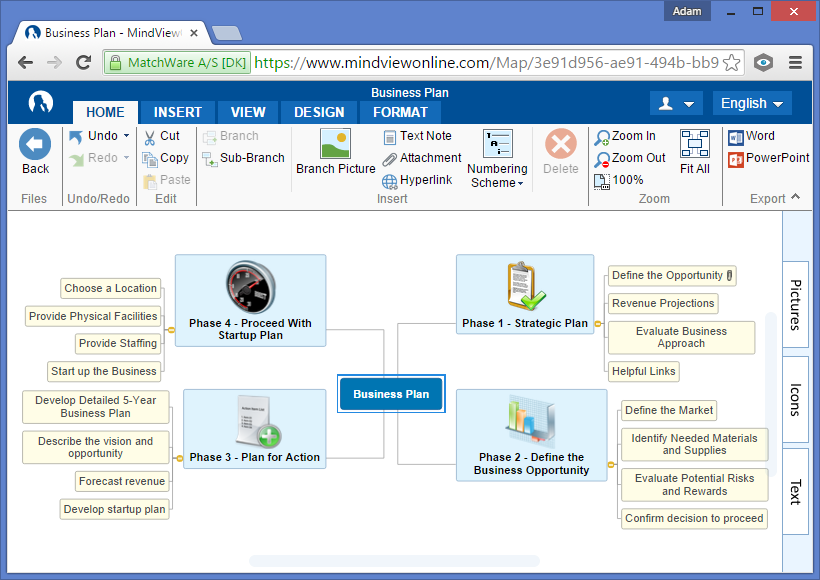Select the Define the Market sub-branch

click(669, 411)
